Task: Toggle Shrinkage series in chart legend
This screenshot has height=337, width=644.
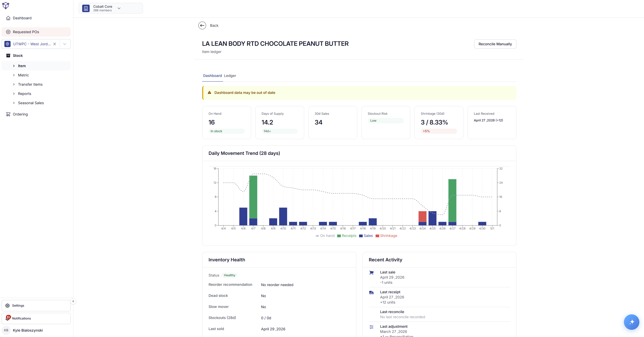Action: 386,236
